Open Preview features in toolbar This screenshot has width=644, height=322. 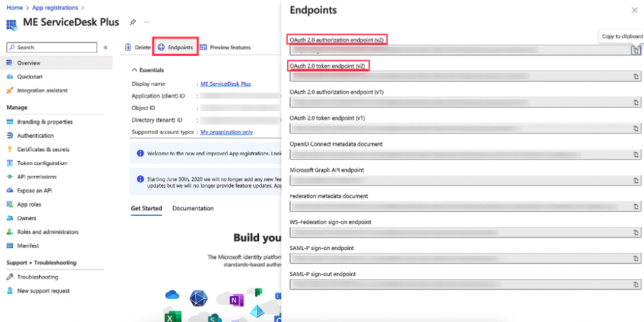pyautogui.click(x=225, y=47)
